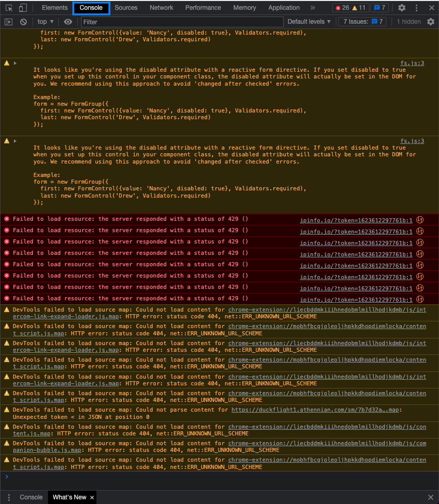
Task: Open the duckflight1.athennian.com source map link
Action: point(315,410)
